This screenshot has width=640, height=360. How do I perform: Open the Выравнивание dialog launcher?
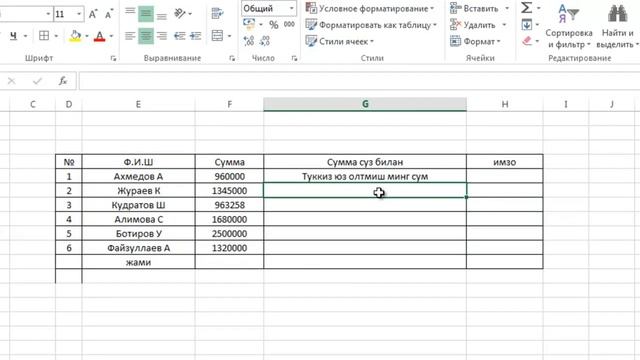click(x=232, y=59)
